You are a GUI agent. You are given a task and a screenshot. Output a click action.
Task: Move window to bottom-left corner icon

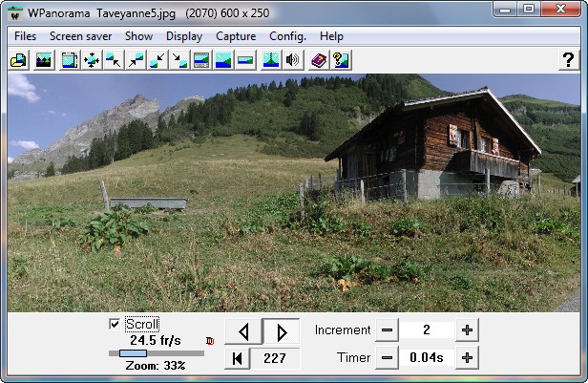[x=157, y=60]
